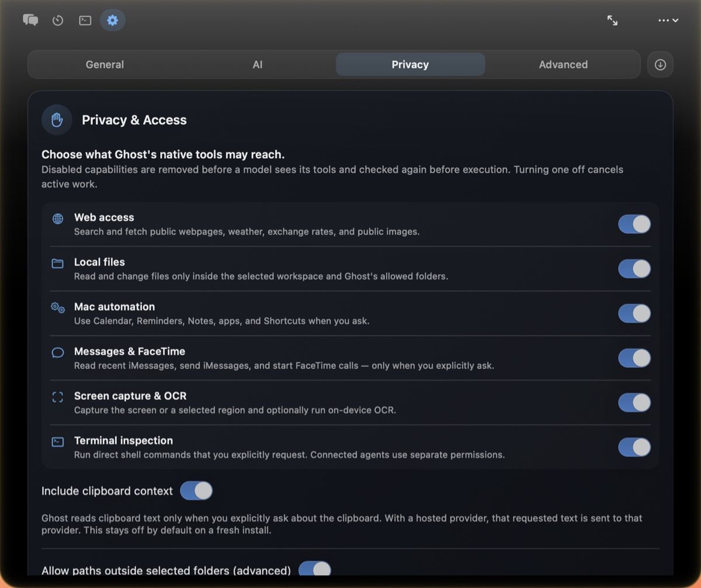Click the "Read recent iMessages" description
This screenshot has width=701, height=588.
pyautogui.click(x=284, y=366)
